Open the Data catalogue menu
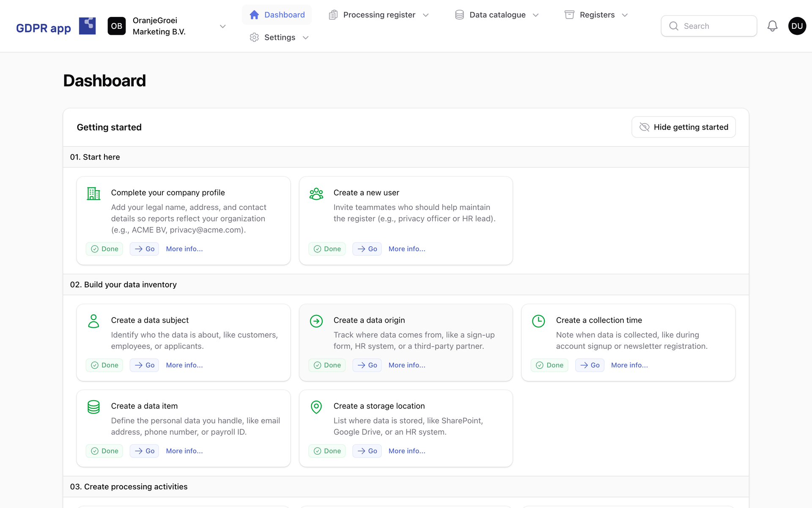Image resolution: width=812 pixels, height=508 pixels. [497, 15]
